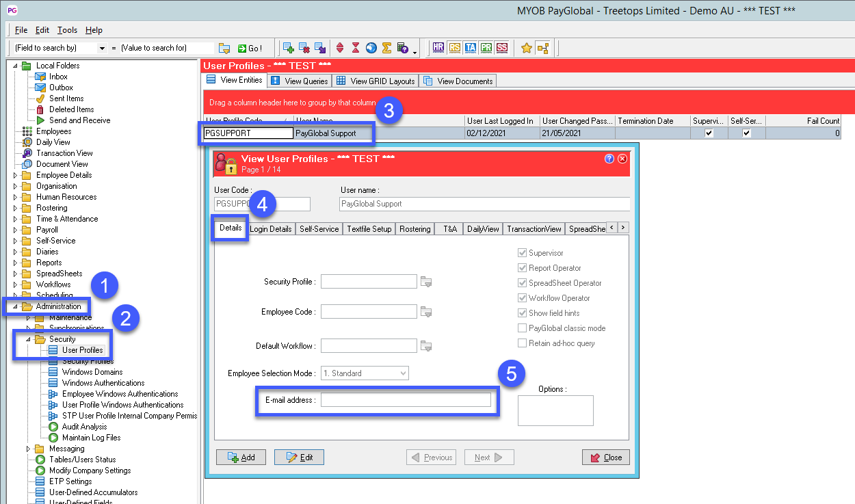Click the E-mail address input field
The height and width of the screenshot is (504, 855).
406,400
